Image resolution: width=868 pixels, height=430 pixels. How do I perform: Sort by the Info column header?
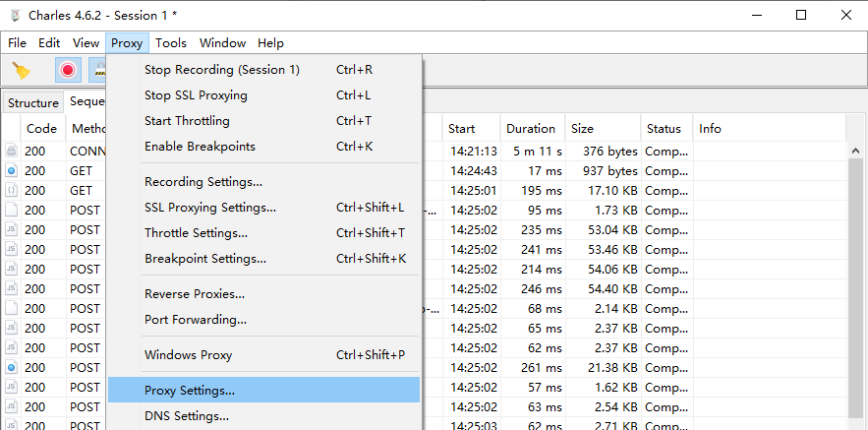pos(770,129)
